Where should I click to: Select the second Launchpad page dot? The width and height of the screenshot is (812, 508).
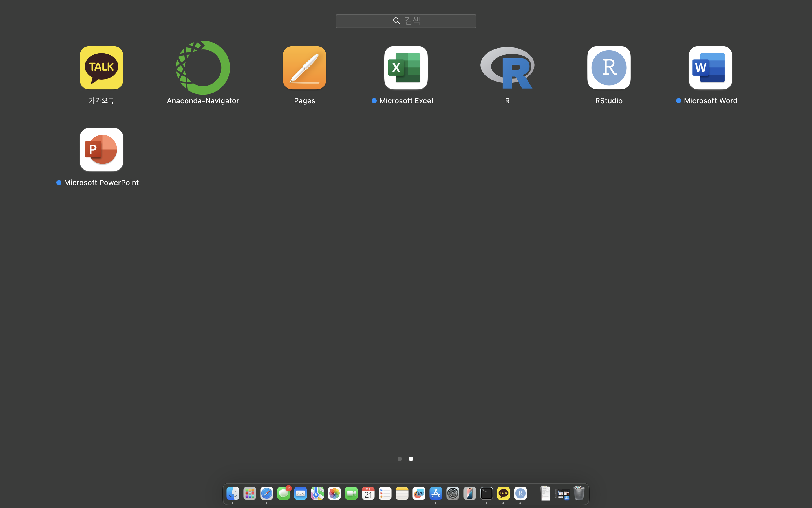point(411,459)
